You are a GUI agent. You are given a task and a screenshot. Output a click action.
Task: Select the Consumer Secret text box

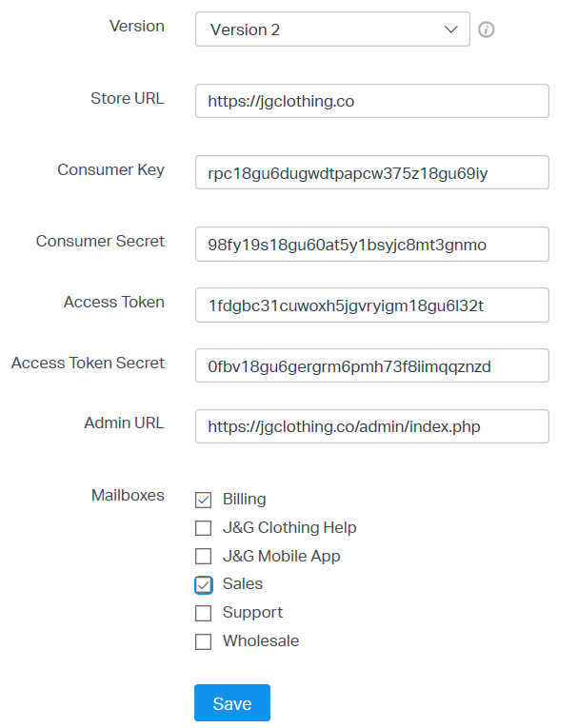[371, 244]
